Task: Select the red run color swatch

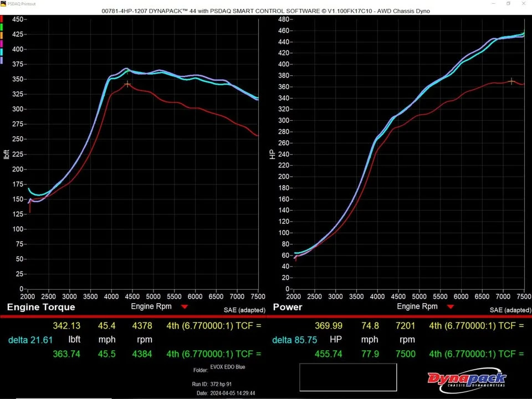Action: click(x=1, y=19)
